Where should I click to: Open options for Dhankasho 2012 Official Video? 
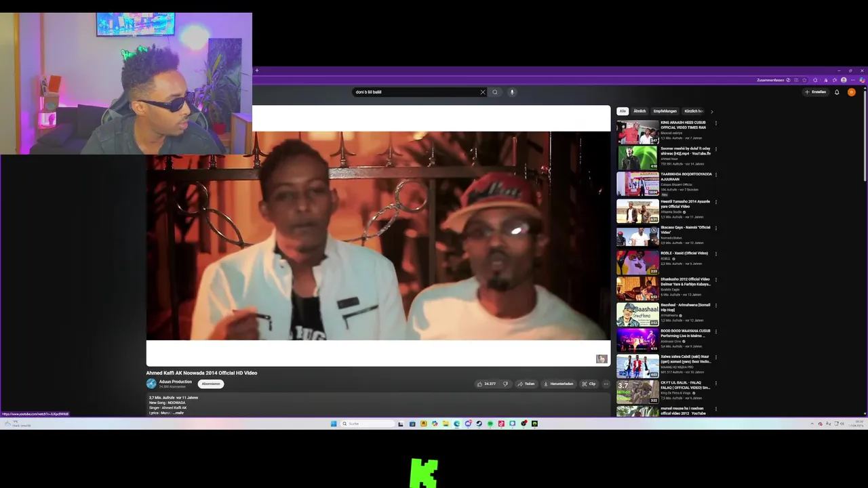(x=716, y=279)
